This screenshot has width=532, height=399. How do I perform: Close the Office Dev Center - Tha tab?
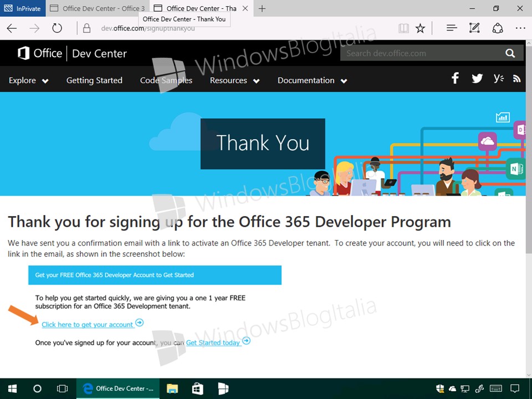(x=245, y=8)
